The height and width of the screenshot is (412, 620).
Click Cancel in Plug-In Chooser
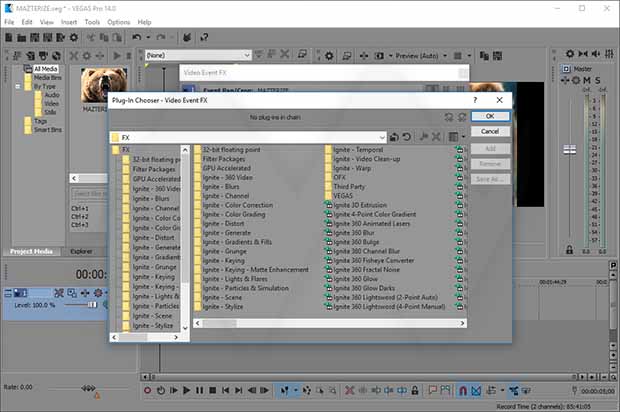[490, 131]
